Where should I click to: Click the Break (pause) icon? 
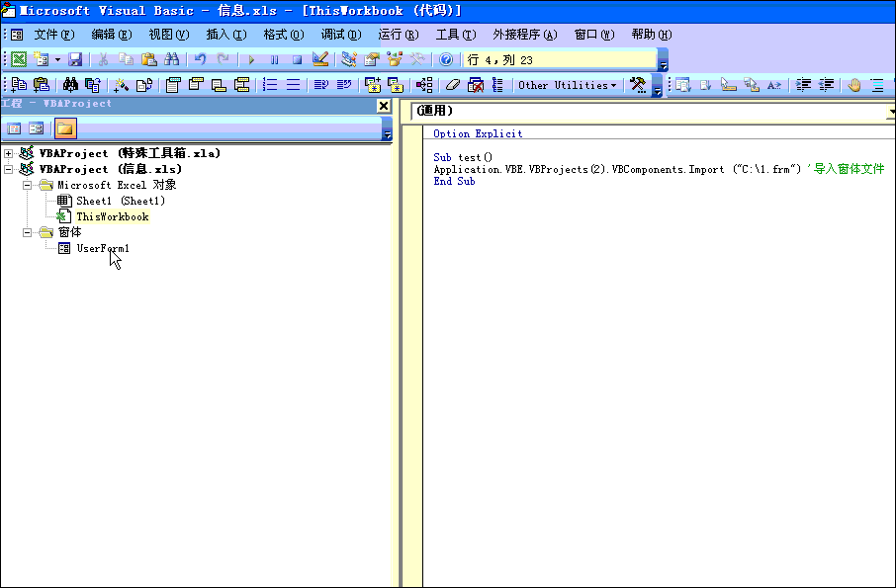click(274, 59)
